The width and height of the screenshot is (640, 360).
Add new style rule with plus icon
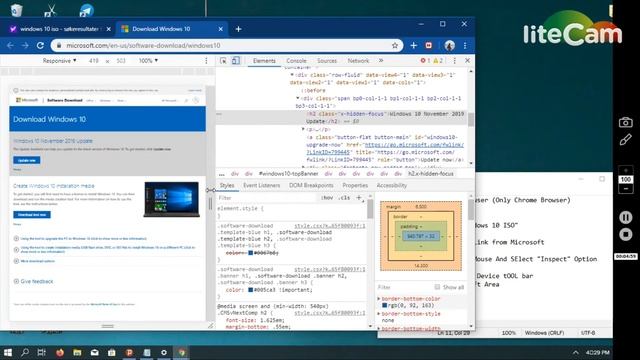[x=359, y=198]
